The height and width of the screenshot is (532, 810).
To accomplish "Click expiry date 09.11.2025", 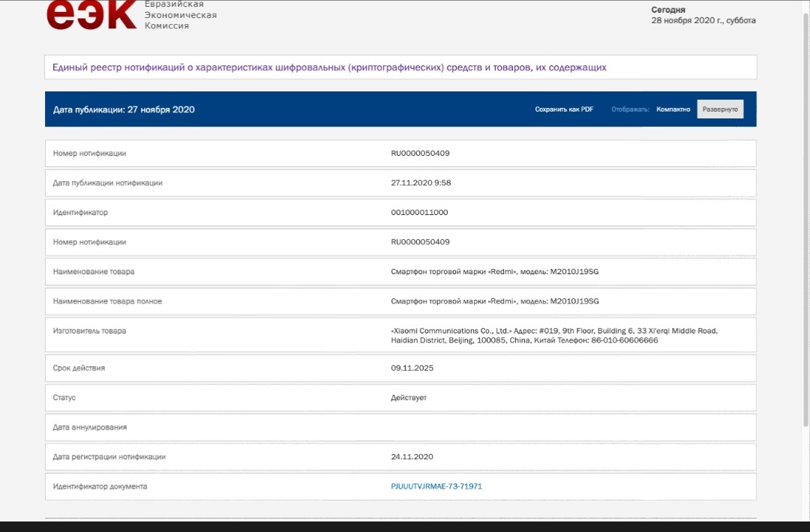I will pos(412,368).
